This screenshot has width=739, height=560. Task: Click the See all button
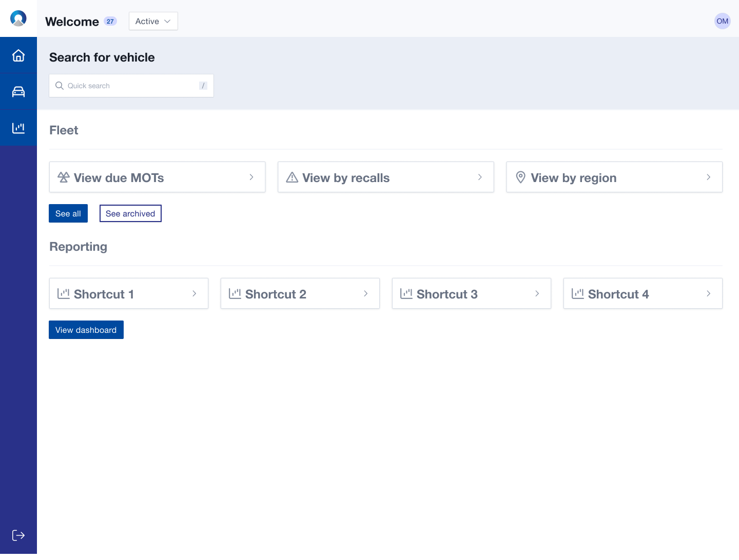68,213
